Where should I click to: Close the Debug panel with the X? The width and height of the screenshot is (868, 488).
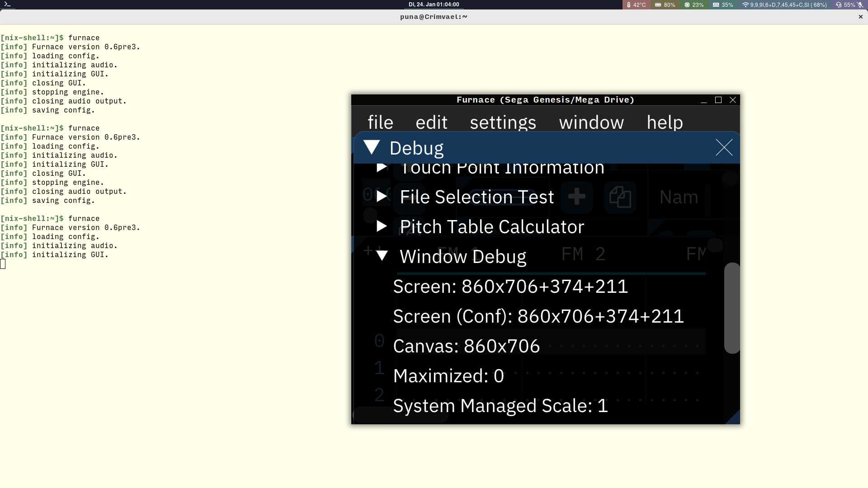coord(724,147)
